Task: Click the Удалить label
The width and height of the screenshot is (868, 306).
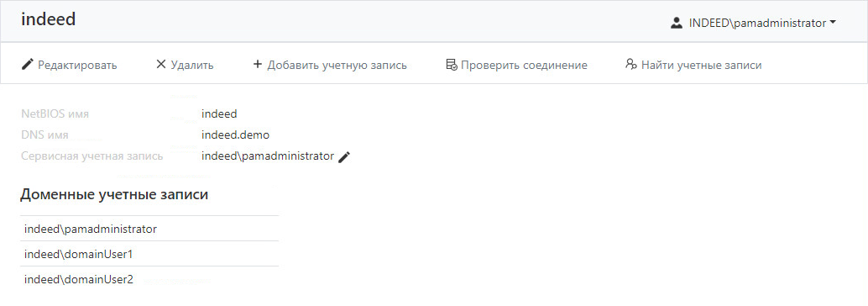Action: pos(192,66)
